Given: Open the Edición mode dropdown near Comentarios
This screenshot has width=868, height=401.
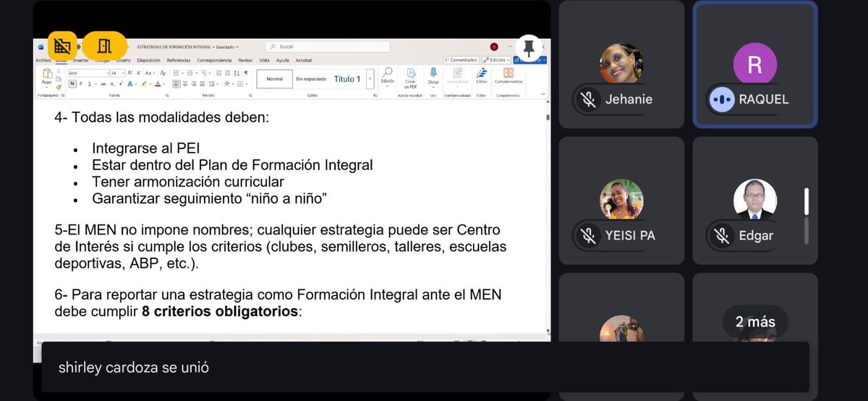Looking at the screenshot, I should [x=496, y=60].
